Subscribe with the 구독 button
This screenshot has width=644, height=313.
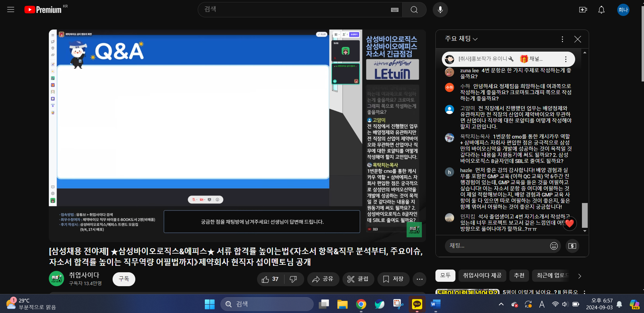pos(124,279)
